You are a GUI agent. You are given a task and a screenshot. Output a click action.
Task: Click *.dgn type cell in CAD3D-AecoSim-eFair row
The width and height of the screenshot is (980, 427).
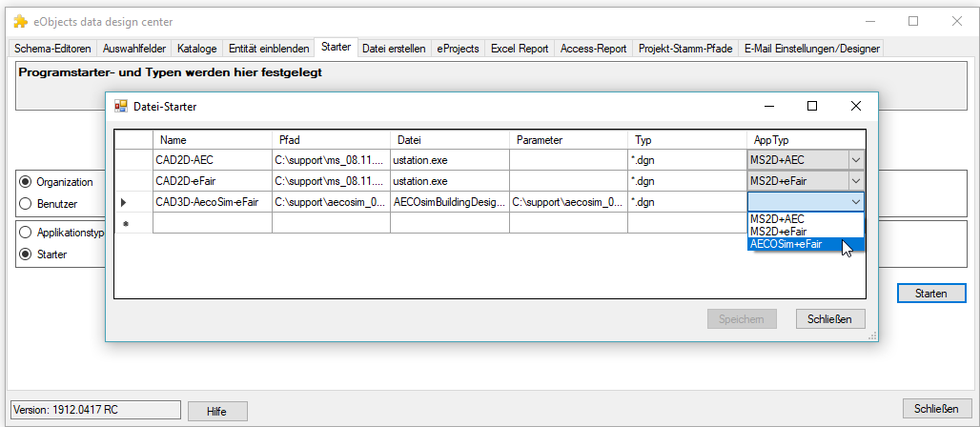point(687,202)
